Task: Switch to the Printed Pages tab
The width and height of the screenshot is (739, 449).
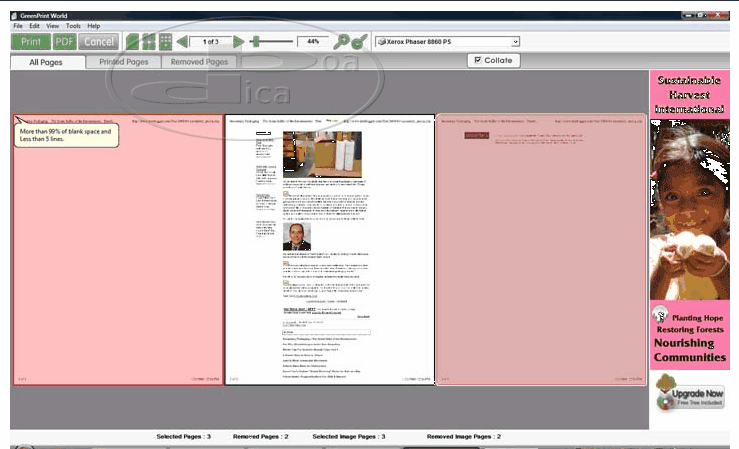Action: (124, 62)
